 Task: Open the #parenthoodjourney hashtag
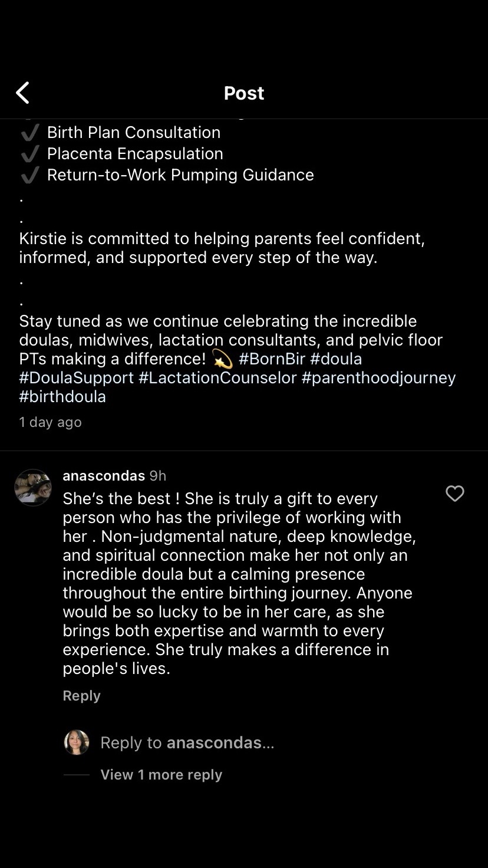378,377
